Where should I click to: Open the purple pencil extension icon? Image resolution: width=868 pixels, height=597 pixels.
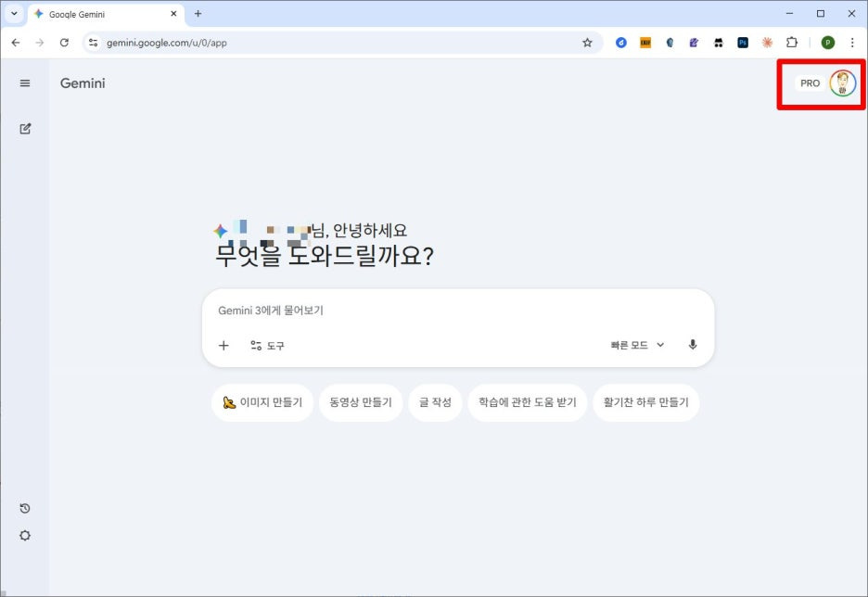pyautogui.click(x=694, y=43)
